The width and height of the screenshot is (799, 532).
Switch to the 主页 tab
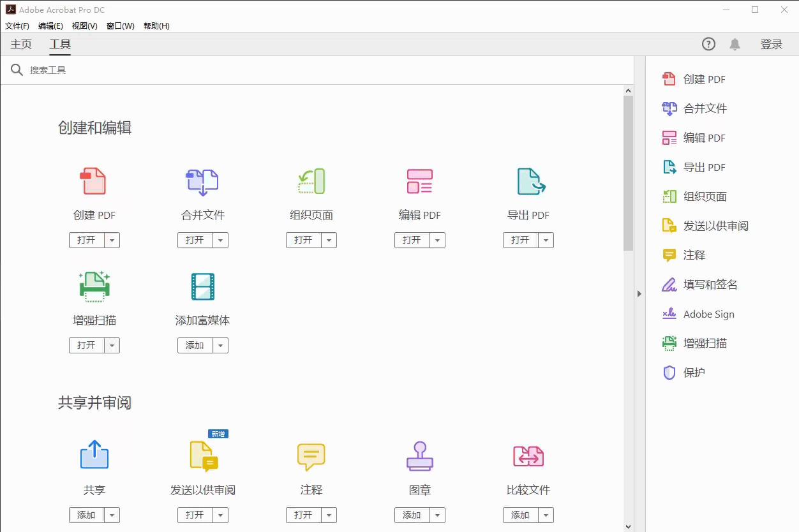pos(21,44)
